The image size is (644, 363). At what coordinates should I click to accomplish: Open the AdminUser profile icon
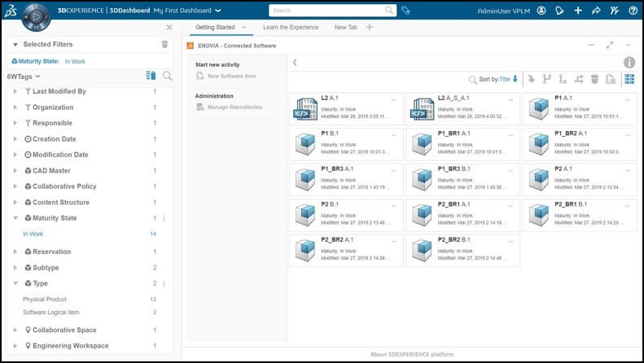541,11
